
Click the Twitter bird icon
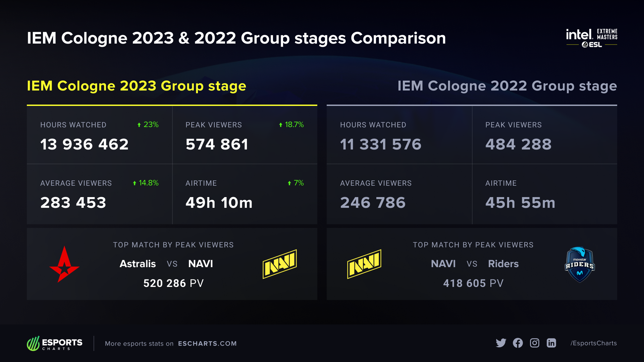(501, 343)
